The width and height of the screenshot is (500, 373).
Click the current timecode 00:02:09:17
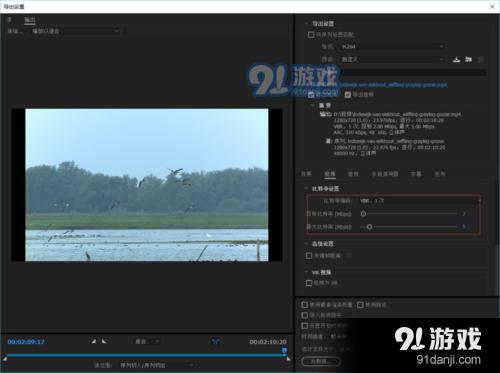pos(26,342)
